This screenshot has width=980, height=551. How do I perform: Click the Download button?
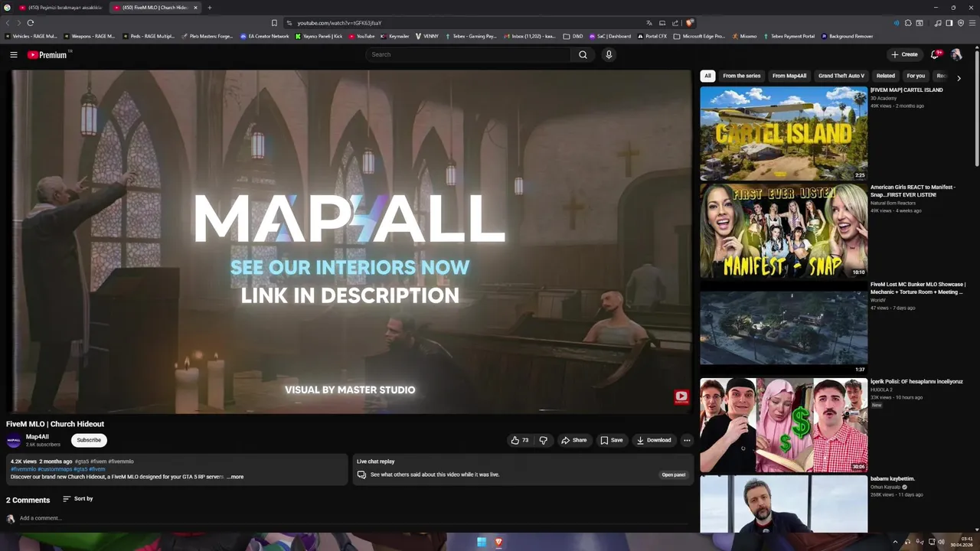tap(654, 440)
